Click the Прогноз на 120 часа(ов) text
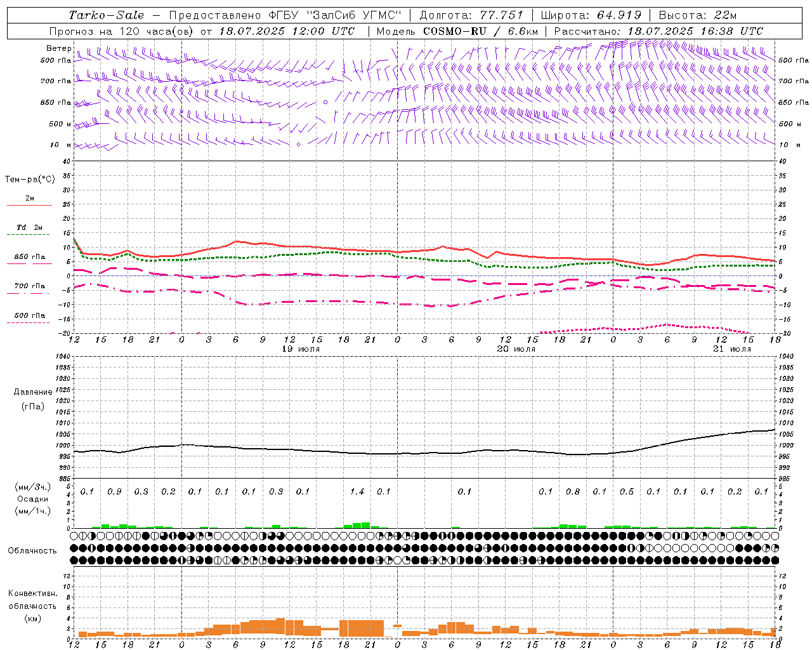The width and height of the screenshot is (812, 650). [x=121, y=31]
